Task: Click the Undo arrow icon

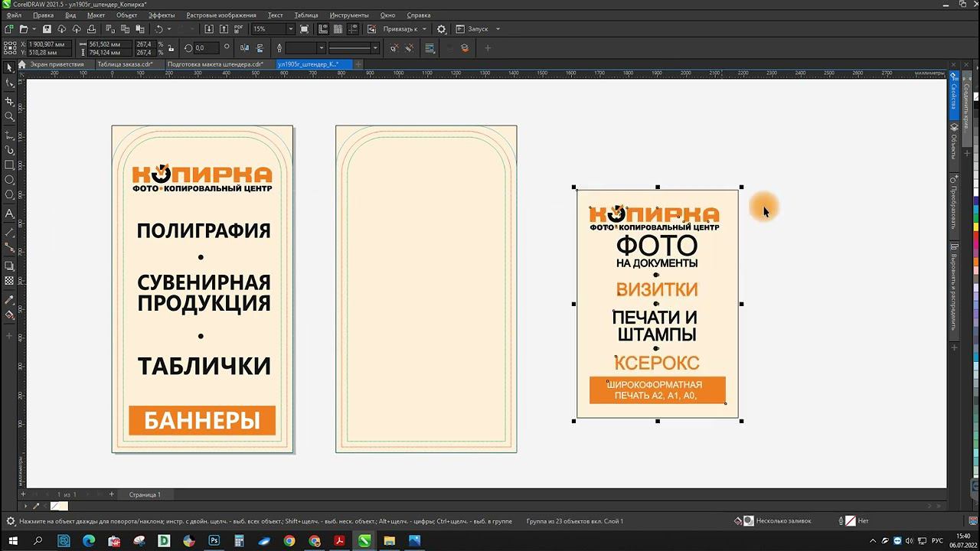Action: point(158,29)
